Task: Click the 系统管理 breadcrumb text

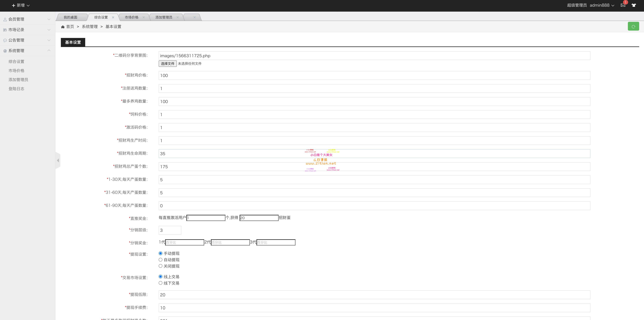Action: (90, 27)
